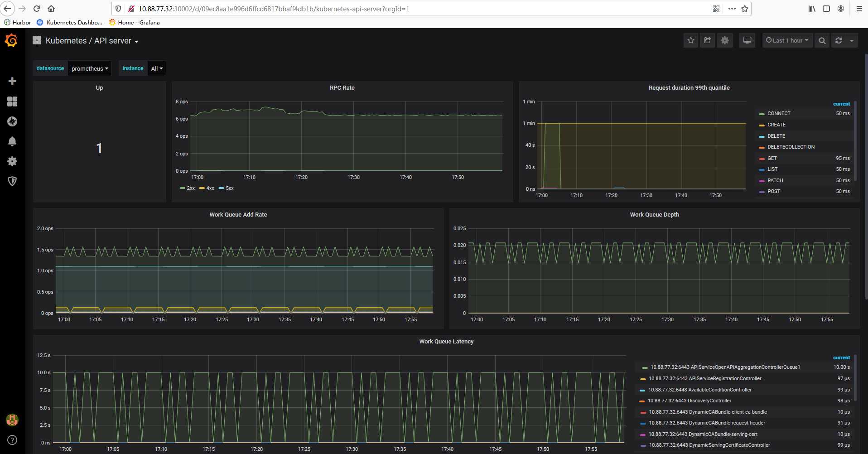Open the Help question mark icon
This screenshot has width=868, height=454.
[x=12, y=440]
